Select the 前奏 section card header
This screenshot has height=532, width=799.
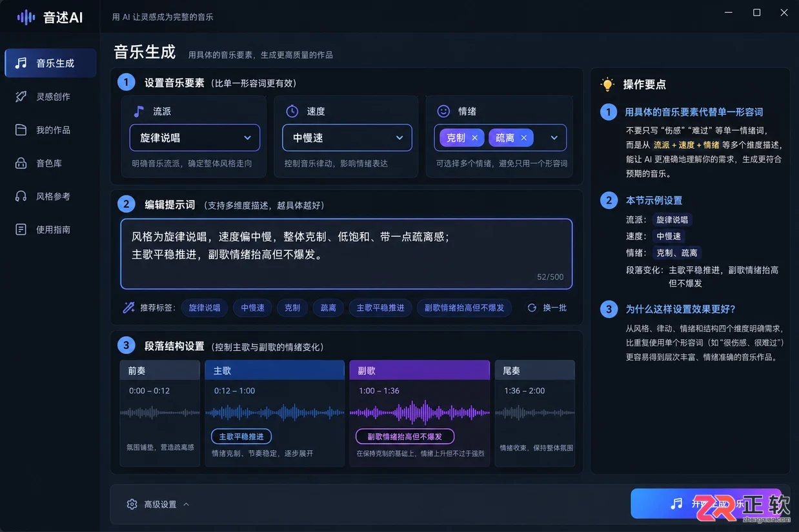click(160, 370)
